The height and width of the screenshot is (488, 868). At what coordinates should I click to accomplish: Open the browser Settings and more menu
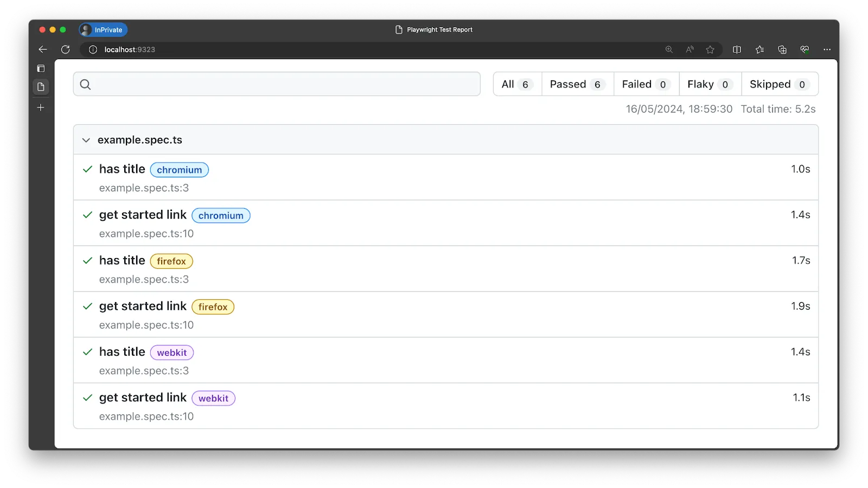pyautogui.click(x=827, y=49)
